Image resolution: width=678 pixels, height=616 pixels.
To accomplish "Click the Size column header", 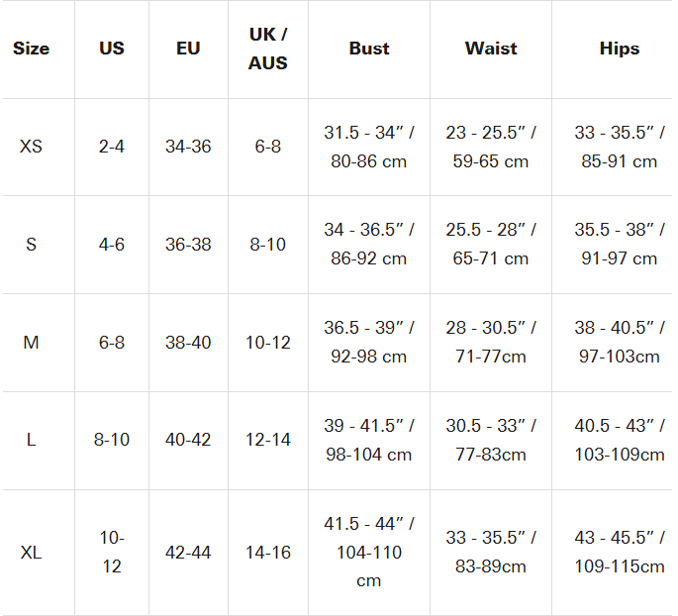I will (31, 49).
